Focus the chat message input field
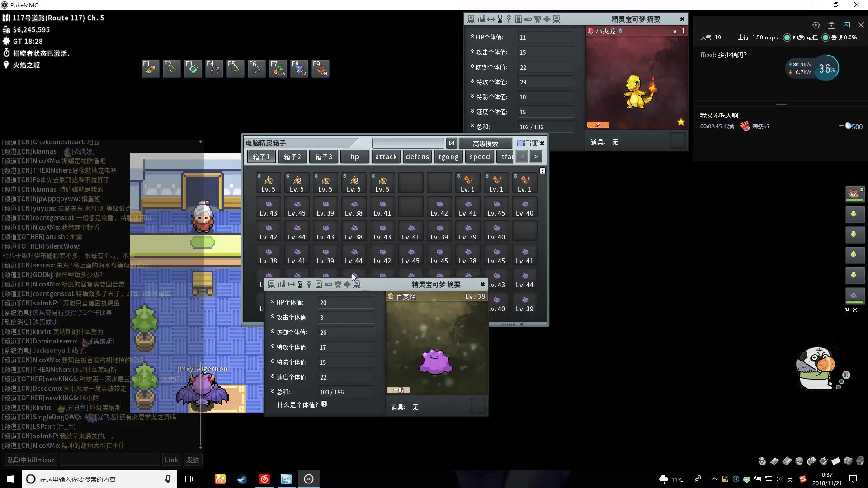 point(110,460)
